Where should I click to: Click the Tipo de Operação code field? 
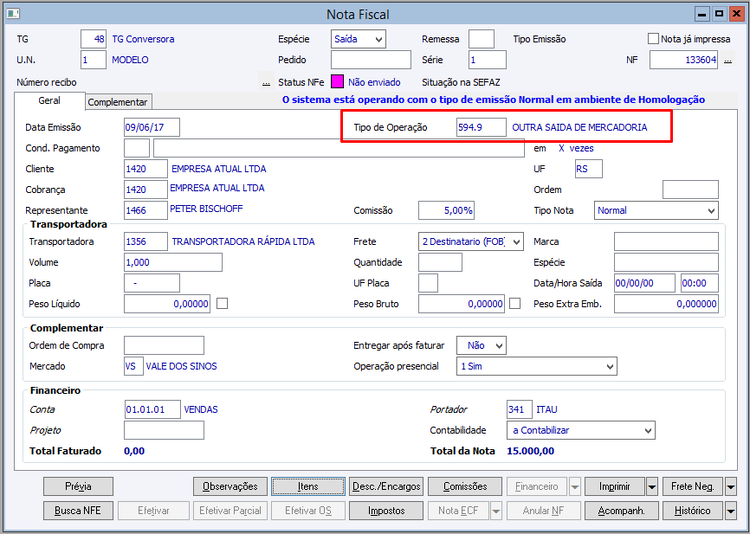(481, 128)
